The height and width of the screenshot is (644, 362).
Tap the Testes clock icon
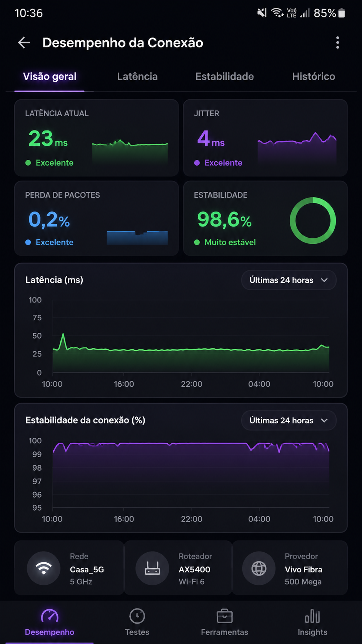pyautogui.click(x=137, y=616)
